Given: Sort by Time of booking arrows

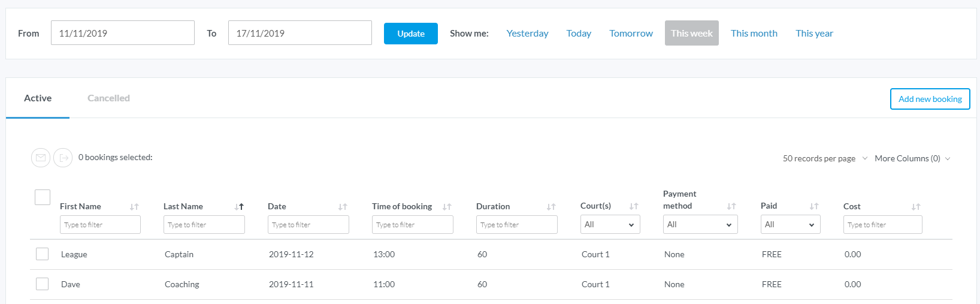Looking at the screenshot, I should [447, 207].
